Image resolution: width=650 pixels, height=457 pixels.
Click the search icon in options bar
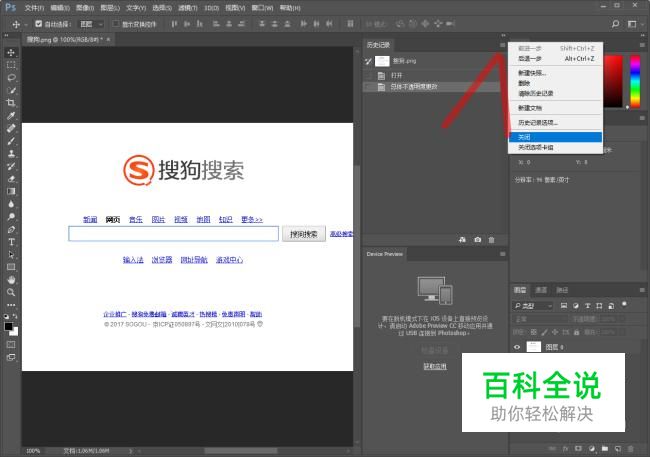[616, 24]
